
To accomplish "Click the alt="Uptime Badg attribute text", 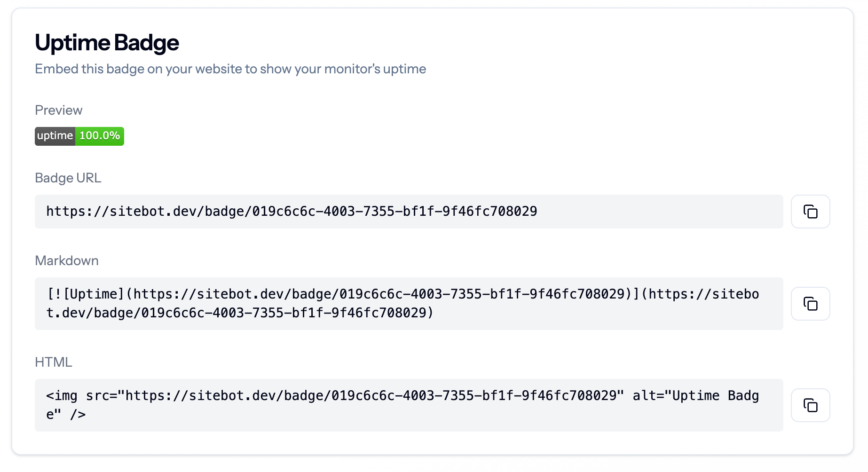I will [695, 396].
